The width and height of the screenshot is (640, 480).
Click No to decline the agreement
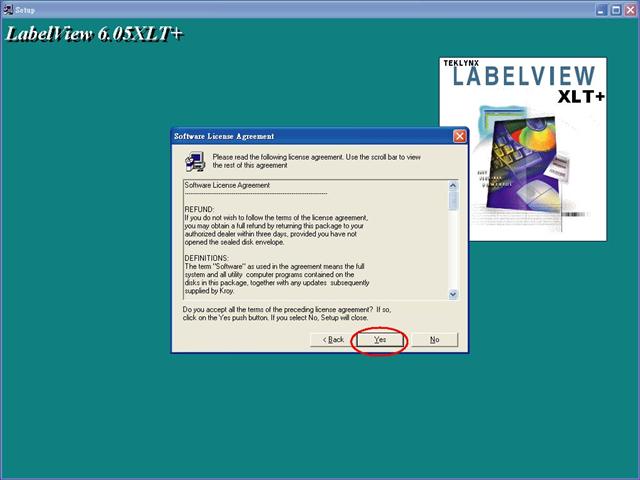pyautogui.click(x=435, y=340)
